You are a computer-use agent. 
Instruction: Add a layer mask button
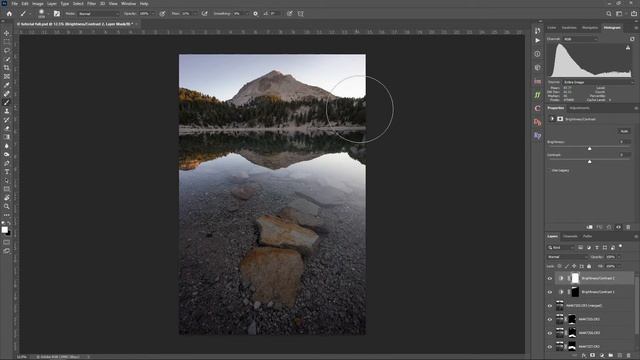(x=593, y=356)
